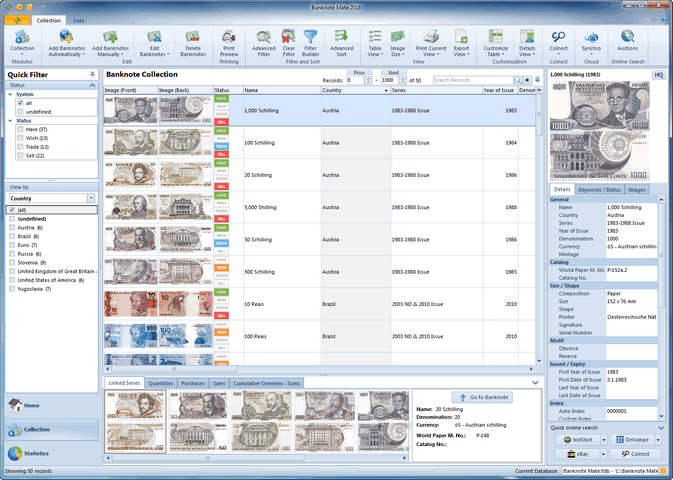
Task: Enable the Trade (12) status checkbox
Action: pyautogui.click(x=20, y=147)
